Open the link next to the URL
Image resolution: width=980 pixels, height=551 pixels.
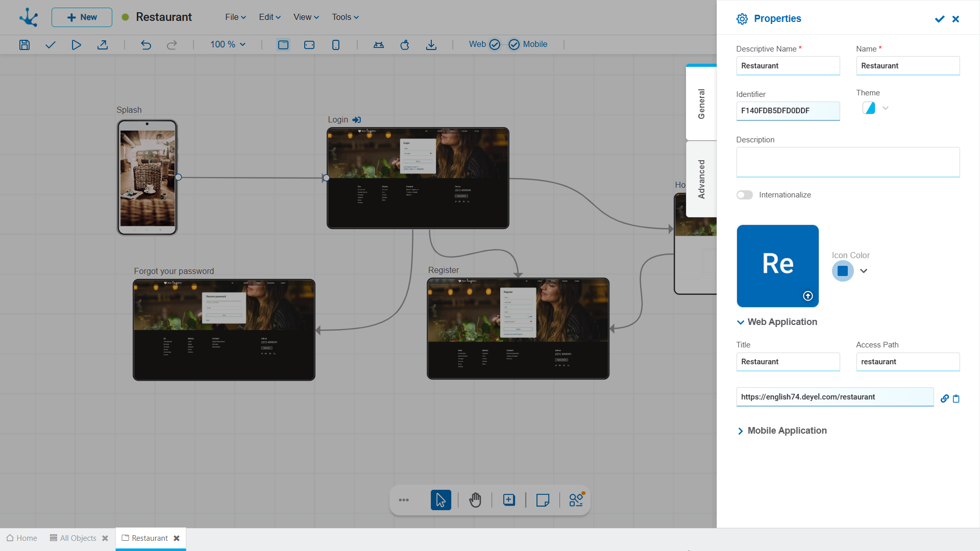[x=945, y=398]
